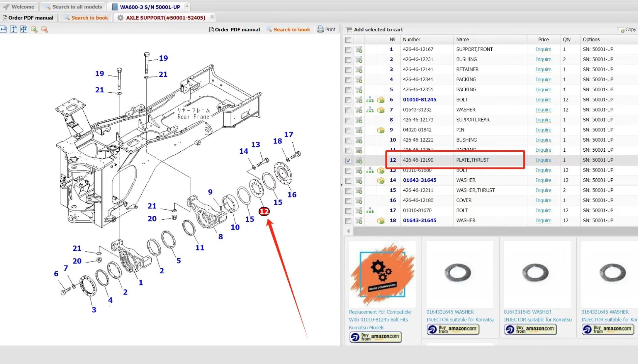Collapse the diagram panel splitter arrow
The image size is (638, 364).
pos(342,185)
